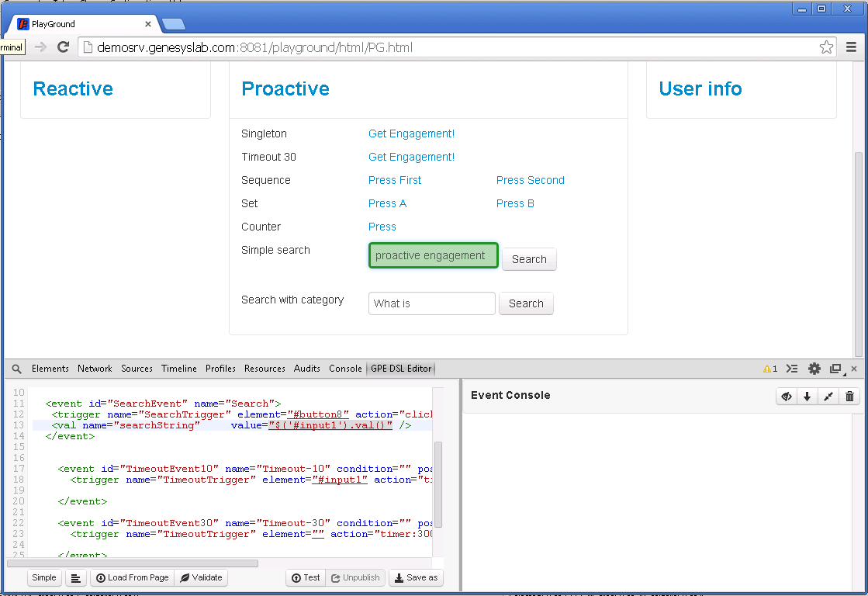Click Search next to Simple search
Screen dimensions: 868x596
tap(529, 259)
